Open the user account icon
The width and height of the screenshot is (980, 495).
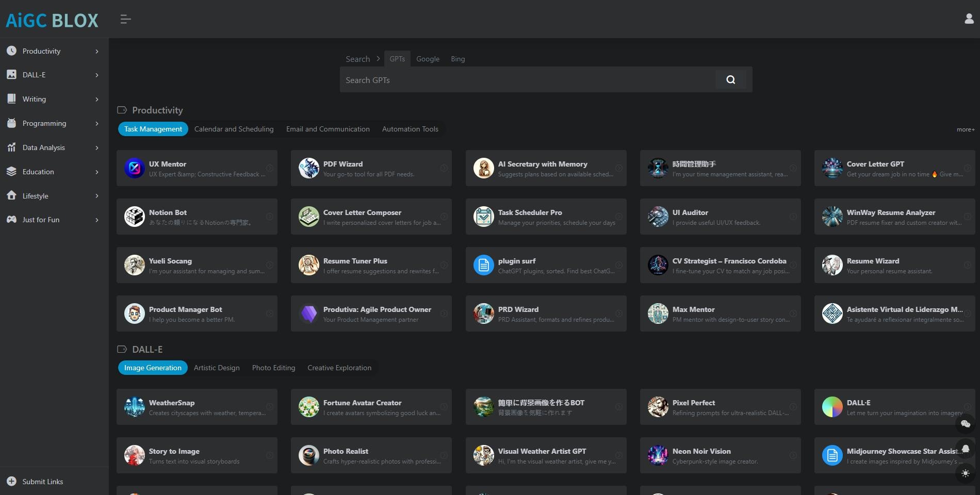[x=969, y=19]
